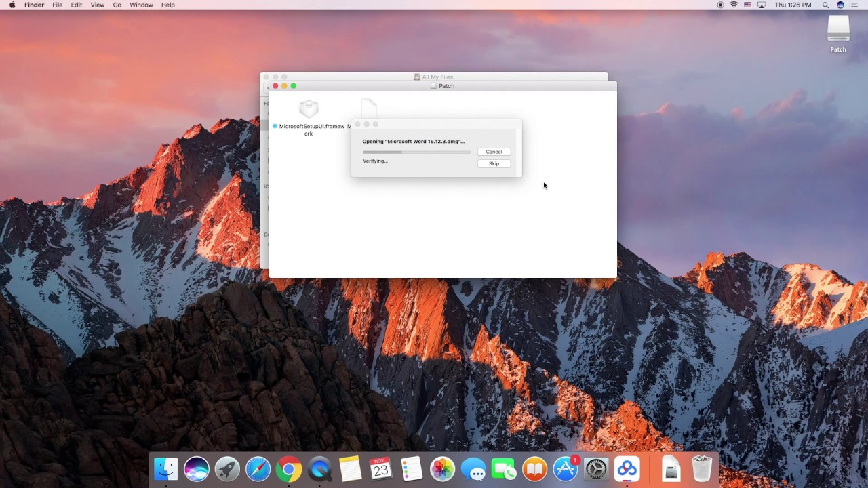Open iBooks from the Dock

(x=535, y=469)
